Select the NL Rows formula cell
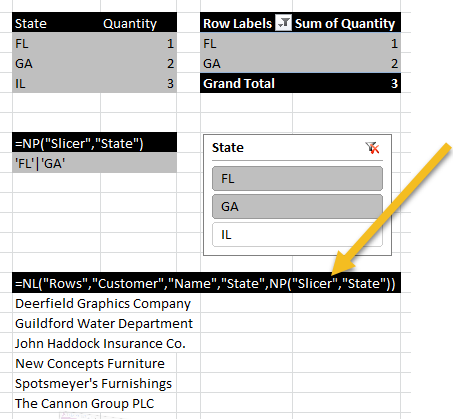The height and width of the screenshot is (419, 453). [206, 283]
